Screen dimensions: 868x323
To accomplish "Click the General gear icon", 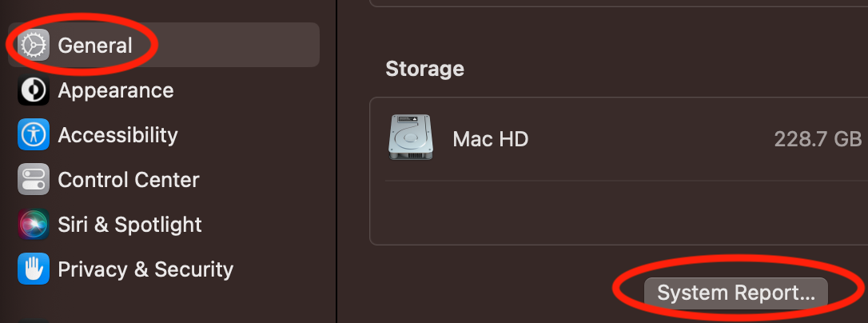I will (34, 46).
